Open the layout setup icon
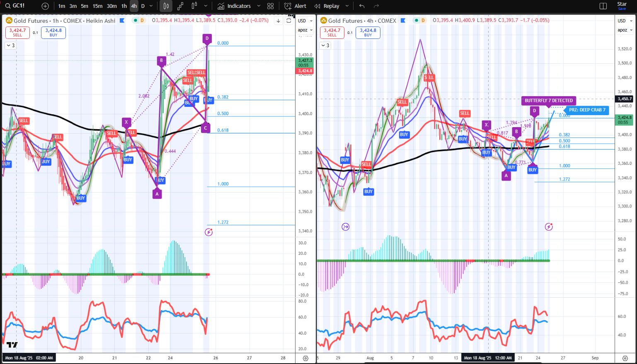The width and height of the screenshot is (637, 364). tap(603, 6)
